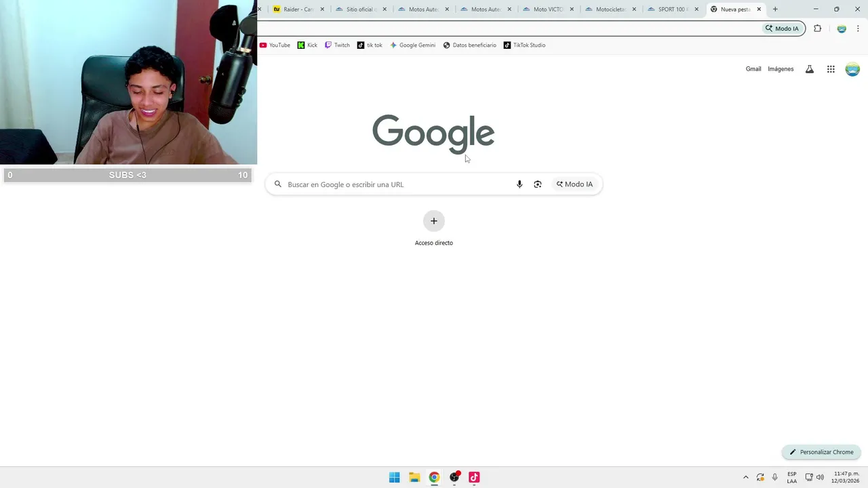Image resolution: width=868 pixels, height=488 pixels.
Task: Open a new tab with plus button
Action: click(x=775, y=9)
